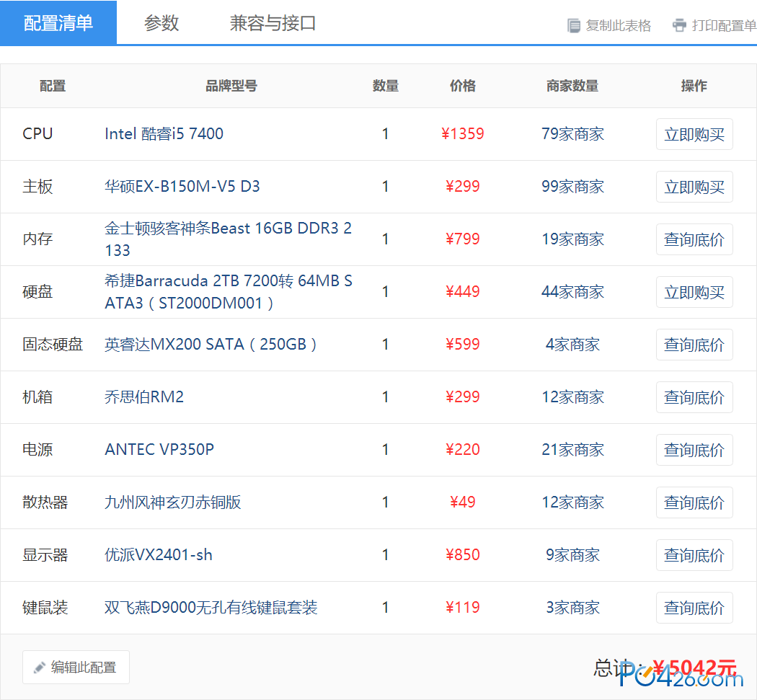This screenshot has width=757, height=700.
Task: Click price ¥449
Action: coord(463,291)
